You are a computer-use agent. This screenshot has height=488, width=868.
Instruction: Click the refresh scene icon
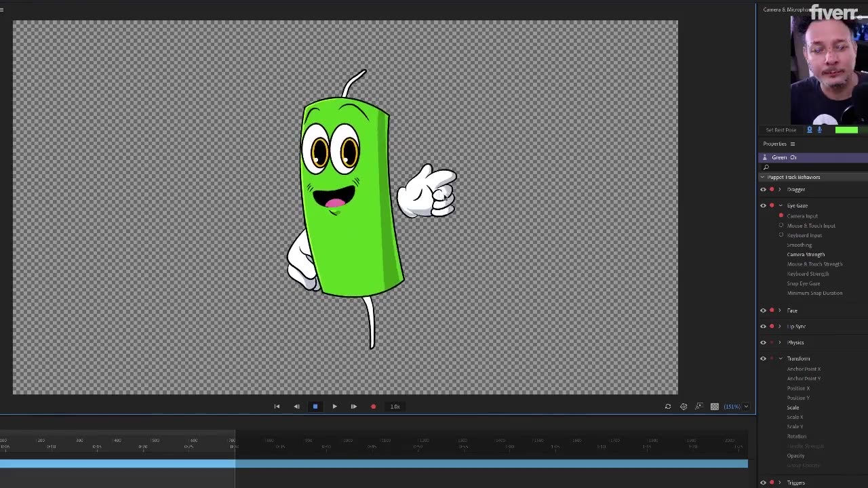[668, 407]
